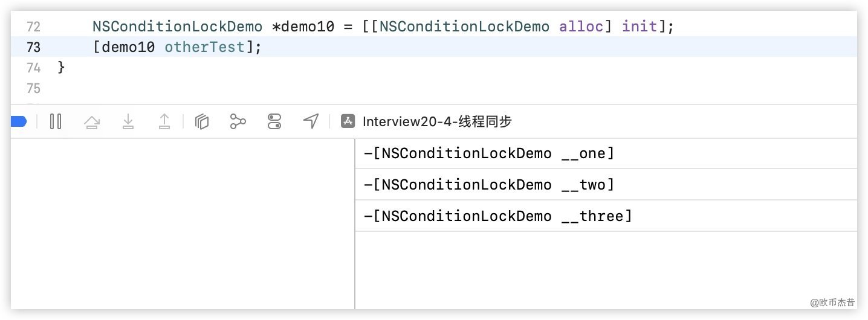
Task: Select the __three console output line
Action: coord(497,216)
